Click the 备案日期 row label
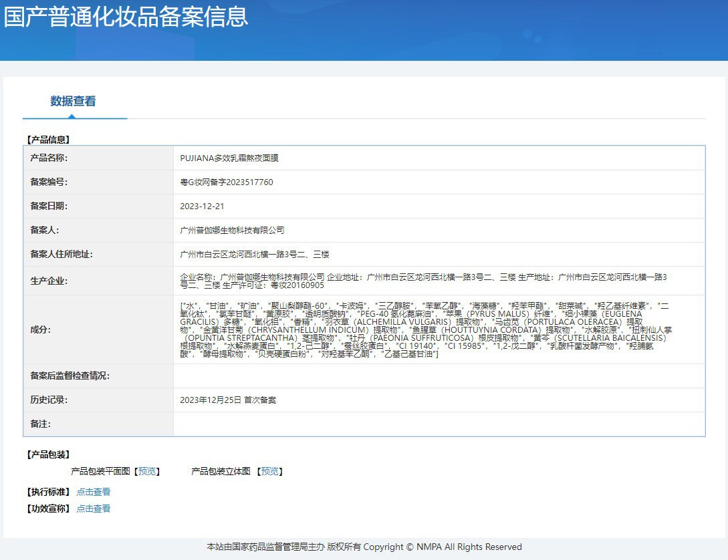The width and height of the screenshot is (728, 560). [49, 206]
